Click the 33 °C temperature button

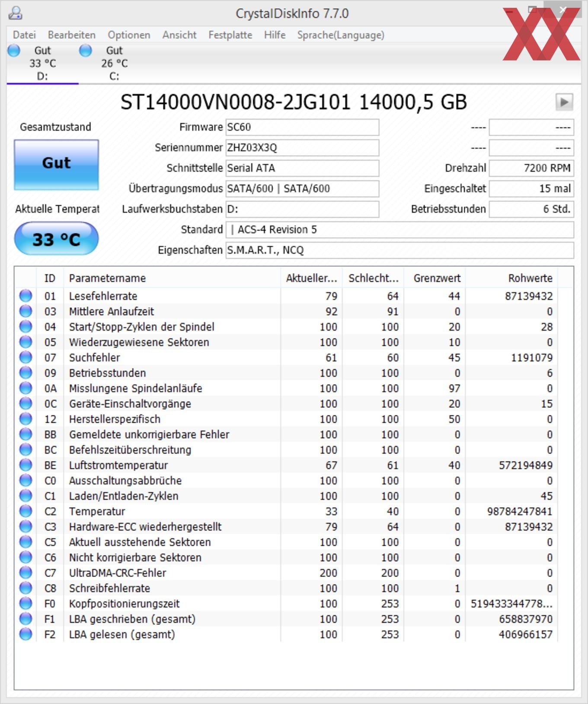tap(56, 239)
